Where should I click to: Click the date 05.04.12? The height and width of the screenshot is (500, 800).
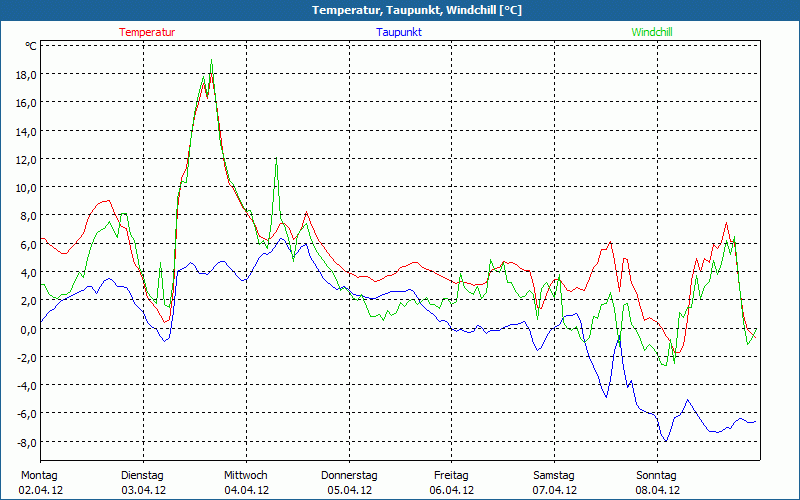tap(349, 490)
